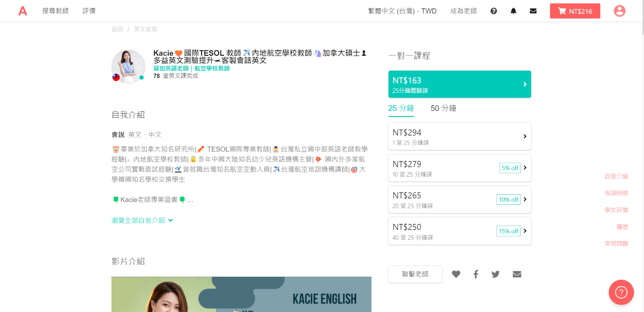644x312 pixels.
Task: Open the NT$216 shopping cart button
Action: [x=575, y=11]
